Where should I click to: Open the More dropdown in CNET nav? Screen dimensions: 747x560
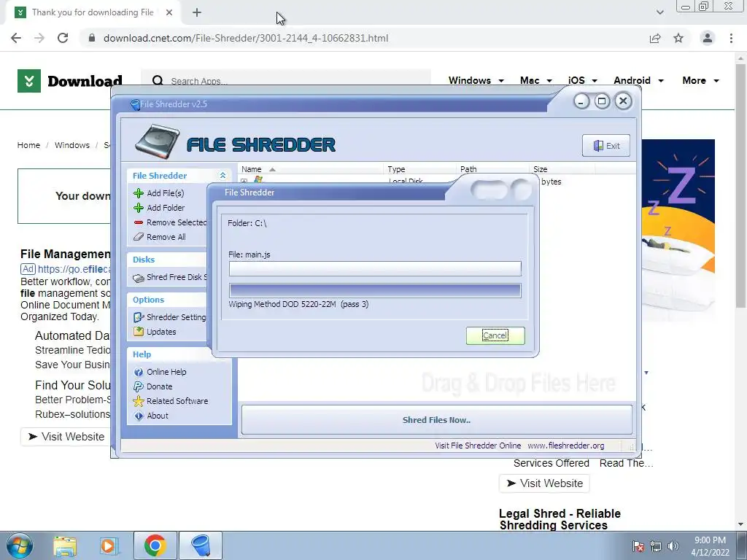pos(700,80)
